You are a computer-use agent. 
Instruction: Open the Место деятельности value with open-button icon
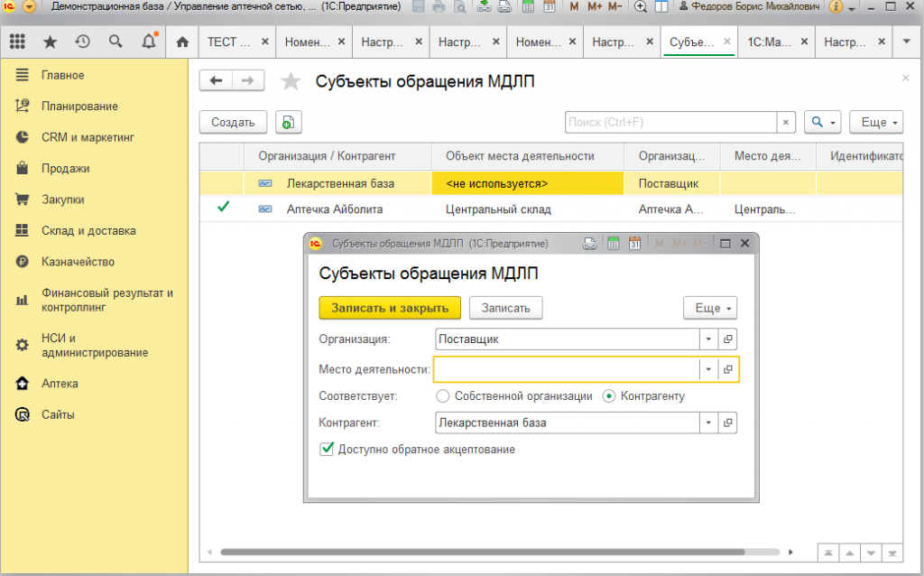(x=728, y=369)
